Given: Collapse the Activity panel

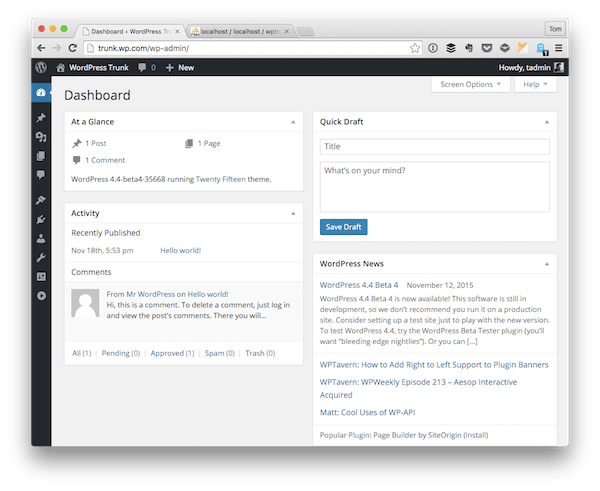Looking at the screenshot, I should tap(293, 214).
